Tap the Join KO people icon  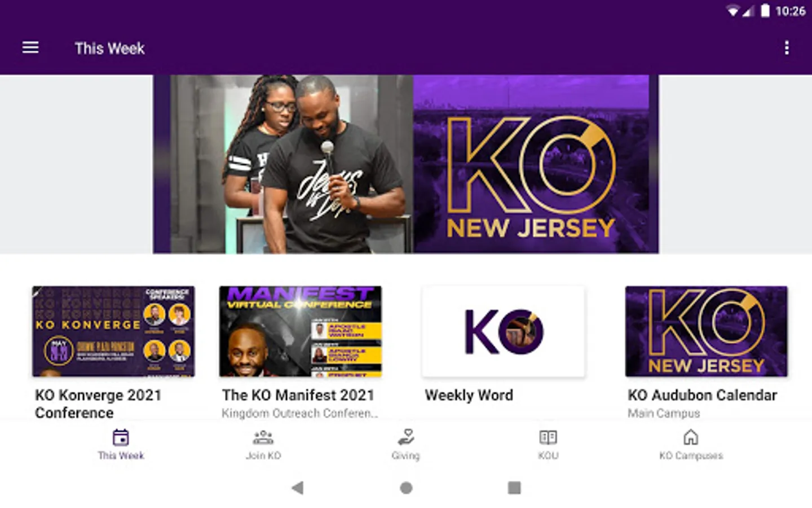coord(263,437)
